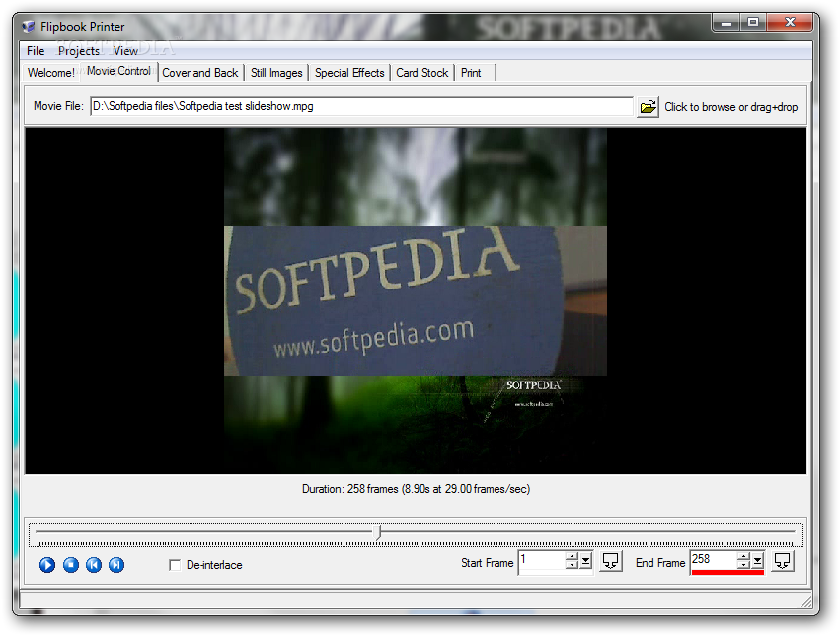Decrease Start Frame with down arrow
840x636 pixels.
(573, 565)
